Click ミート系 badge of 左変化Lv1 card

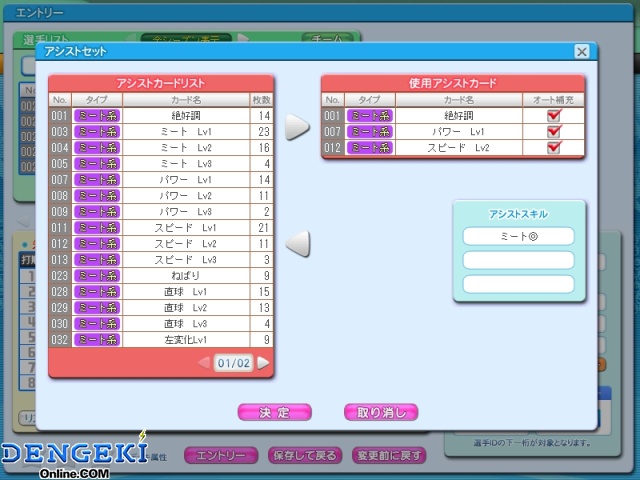tap(97, 340)
